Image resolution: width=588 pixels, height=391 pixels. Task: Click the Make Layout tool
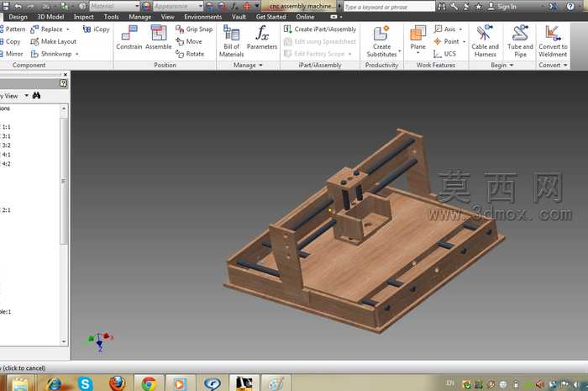pyautogui.click(x=53, y=41)
